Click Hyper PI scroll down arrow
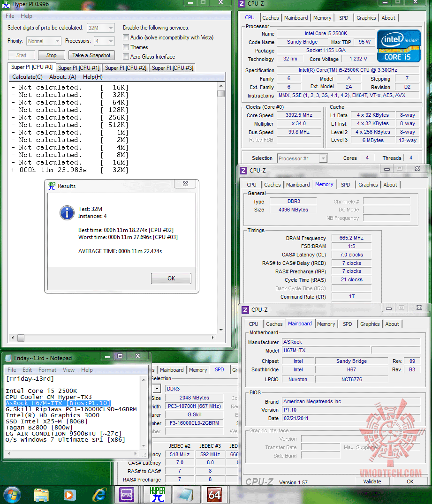Image resolution: width=432 pixels, height=504 pixels. [221, 330]
